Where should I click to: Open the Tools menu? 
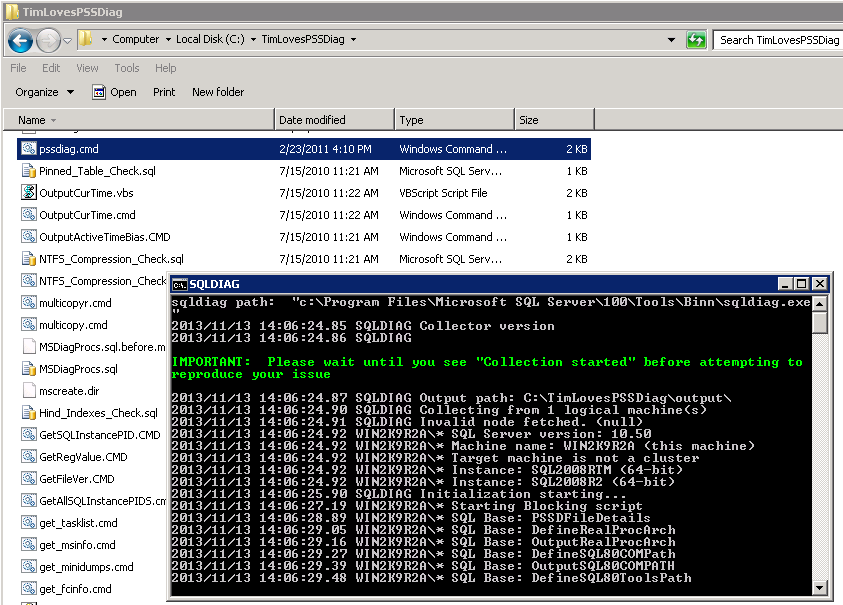click(x=127, y=68)
